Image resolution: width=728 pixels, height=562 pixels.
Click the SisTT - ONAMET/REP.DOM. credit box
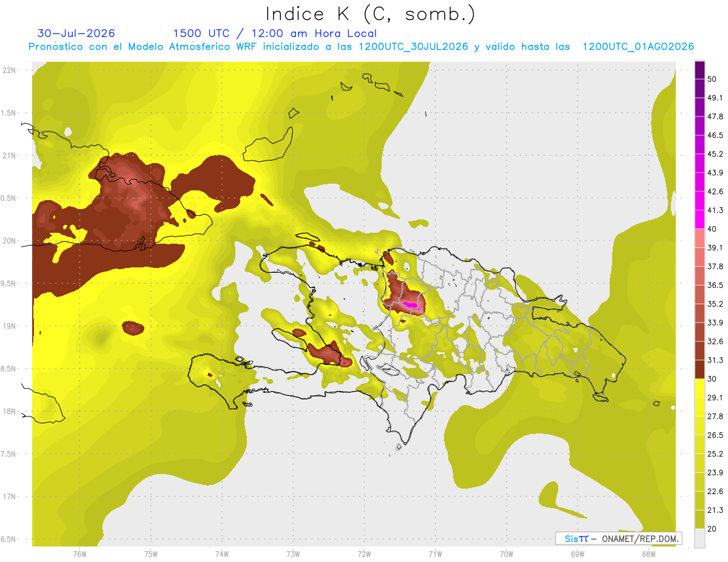pos(618,538)
